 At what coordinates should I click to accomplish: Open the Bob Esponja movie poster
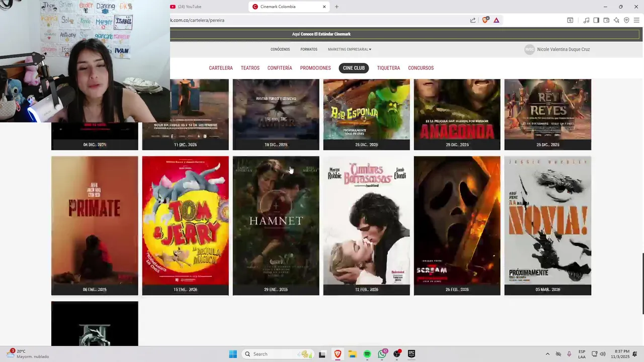click(x=366, y=114)
